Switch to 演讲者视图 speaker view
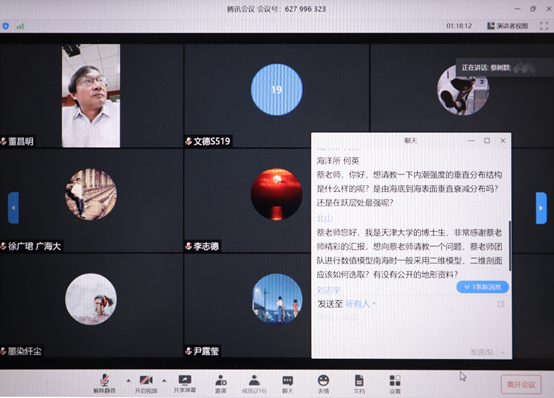554x398 pixels. click(508, 26)
